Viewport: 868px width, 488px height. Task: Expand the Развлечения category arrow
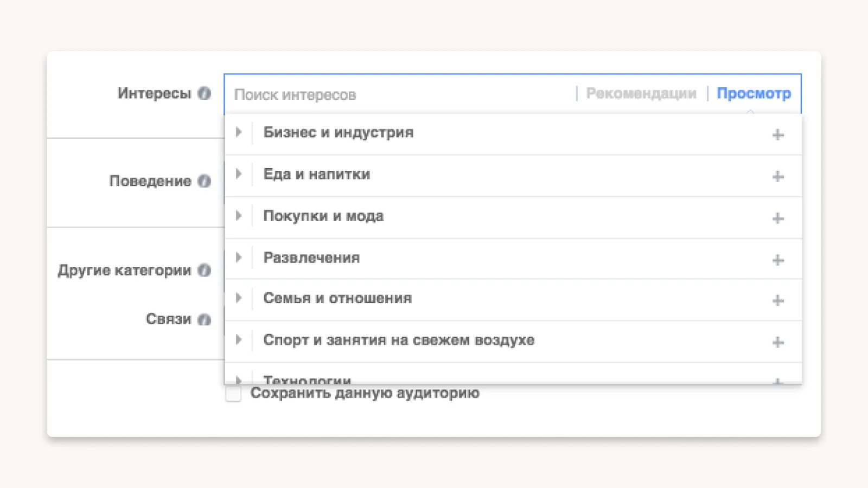[238, 258]
